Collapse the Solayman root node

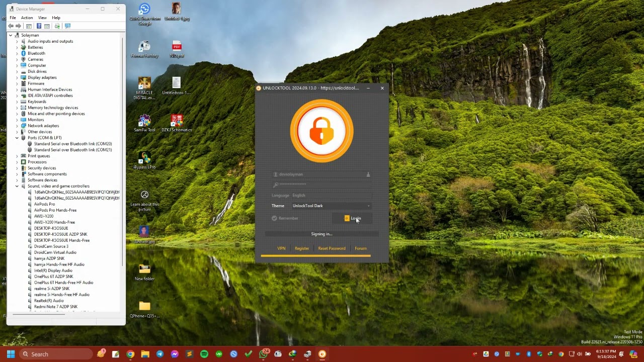point(11,35)
